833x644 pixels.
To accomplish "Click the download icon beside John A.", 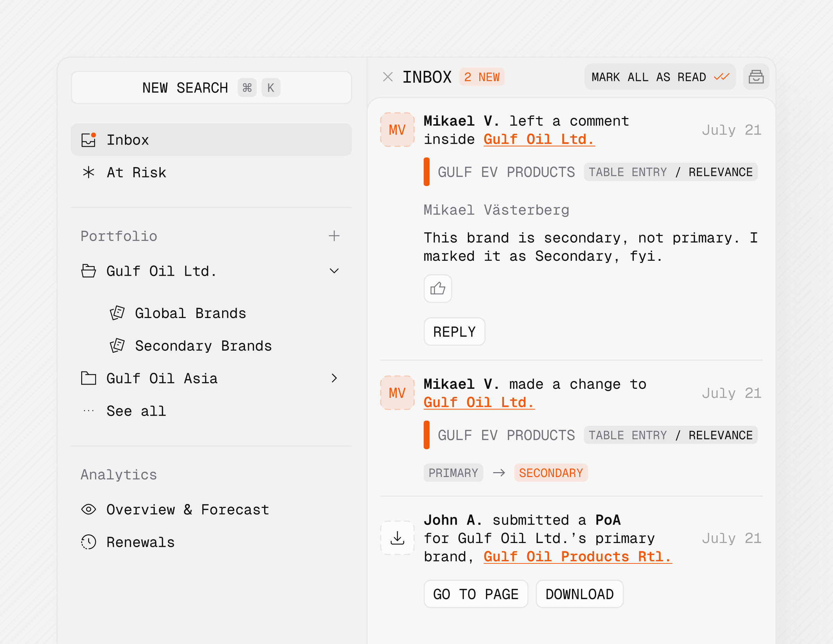I will 397,538.
